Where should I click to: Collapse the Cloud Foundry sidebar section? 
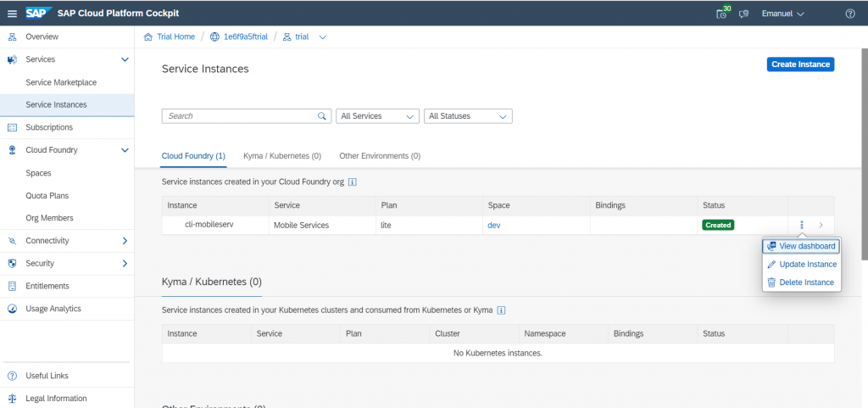point(125,150)
